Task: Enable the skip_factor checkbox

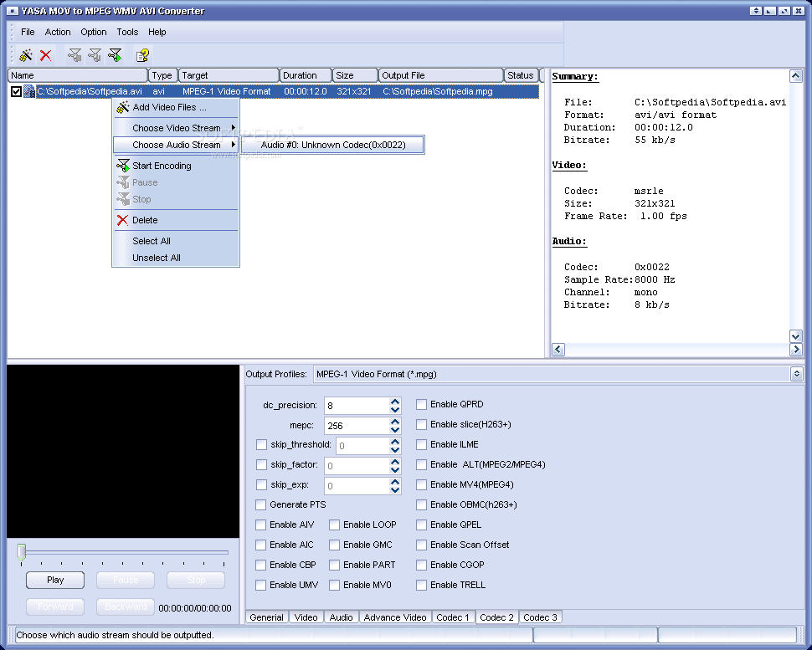Action: 261,465
